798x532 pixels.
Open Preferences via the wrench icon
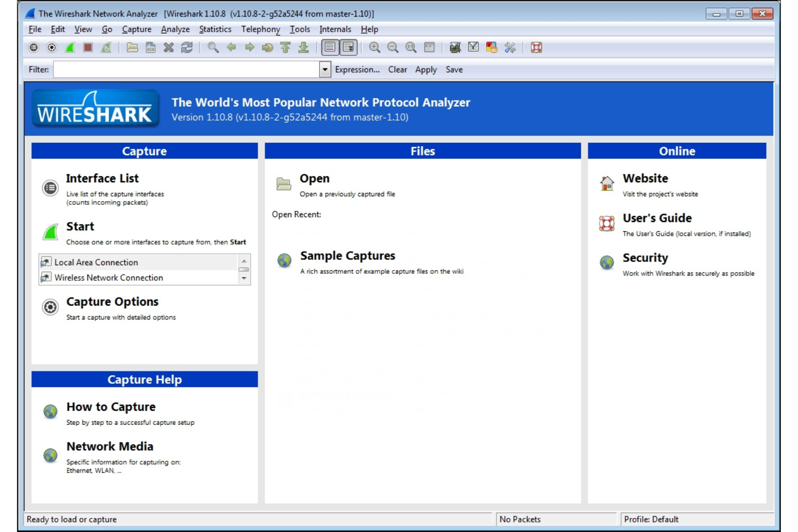click(510, 49)
